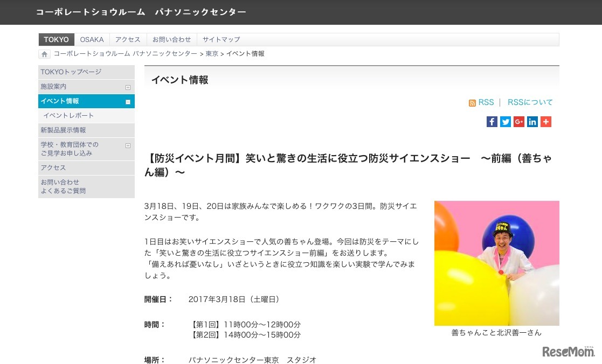
Task: Switch to the OSAKA tab
Action: [x=92, y=39]
